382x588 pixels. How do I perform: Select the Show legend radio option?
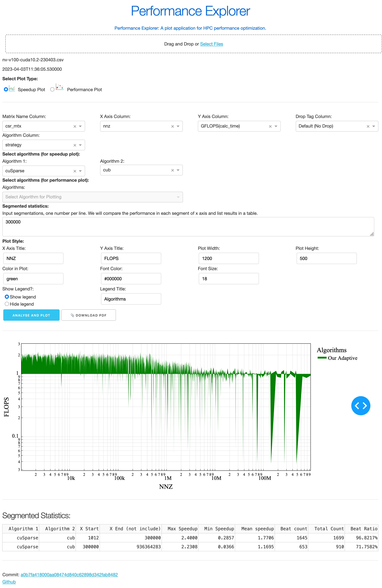coord(7,297)
